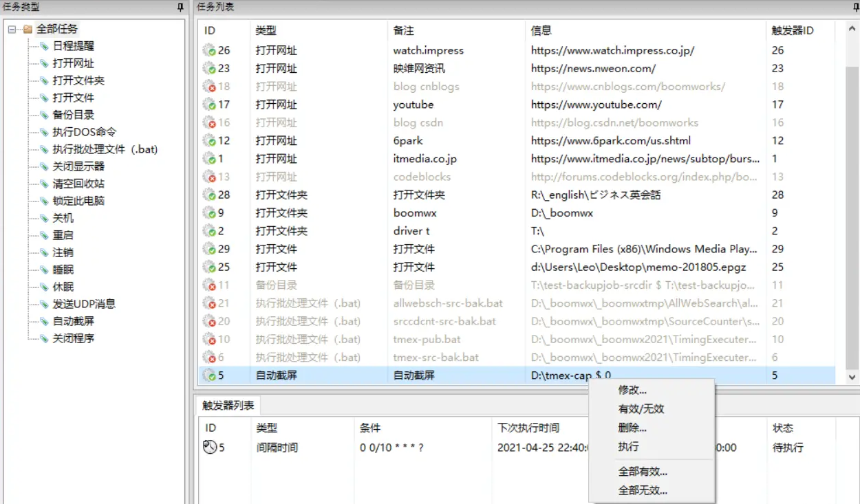The width and height of the screenshot is (860, 504).
Task: Click the disabled status icon of task 18
Action: coord(209,87)
